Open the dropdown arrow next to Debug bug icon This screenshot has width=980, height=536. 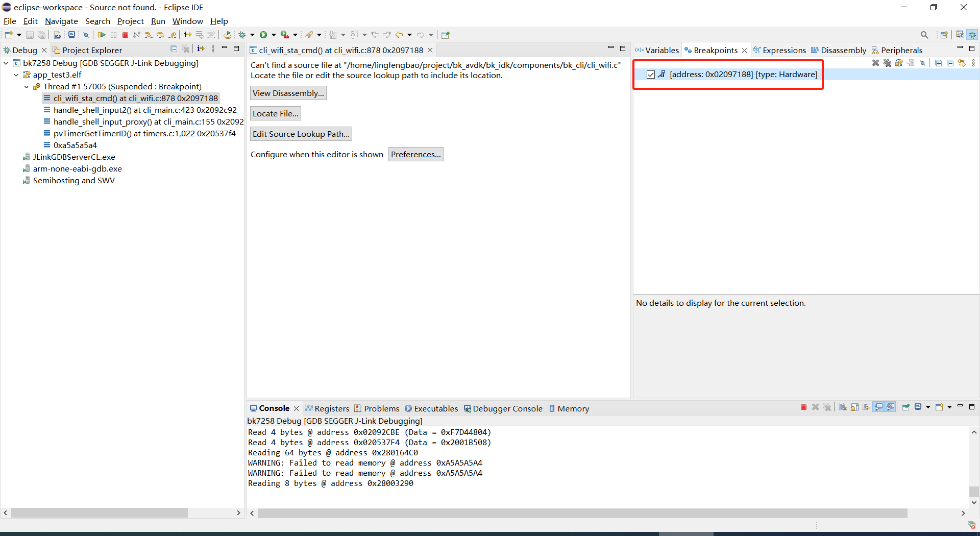[x=252, y=35]
